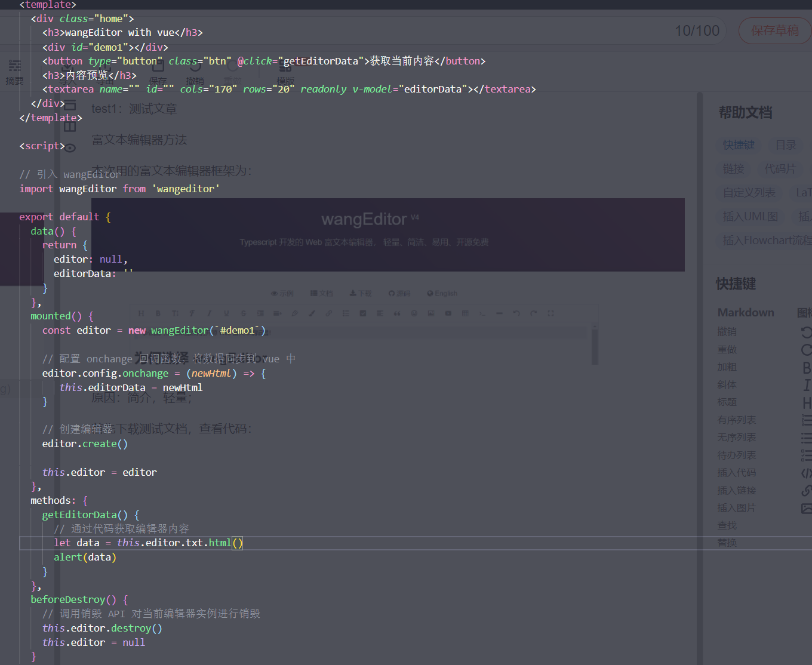Viewport: 812px width, 665px height.
Task: Click the code brackets icon beside 插入代码
Action: pyautogui.click(x=807, y=473)
